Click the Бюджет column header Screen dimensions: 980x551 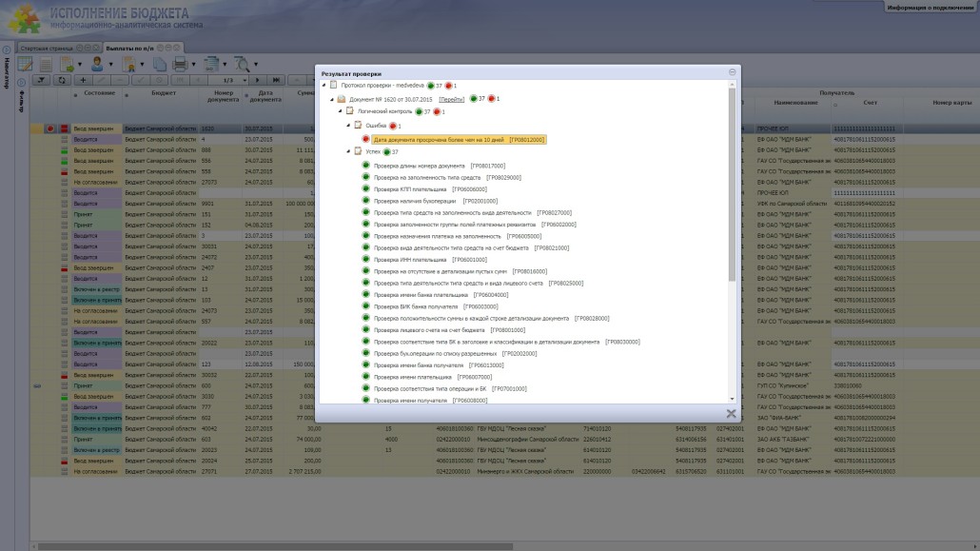[163, 93]
